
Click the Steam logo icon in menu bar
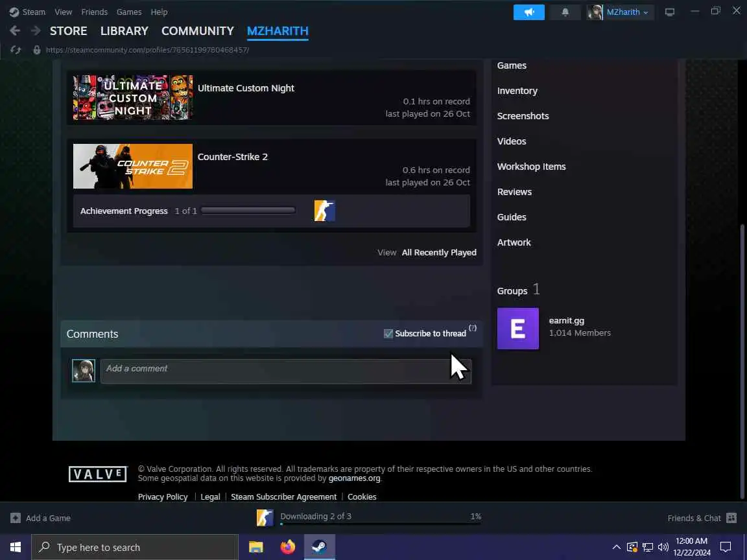coord(14,12)
